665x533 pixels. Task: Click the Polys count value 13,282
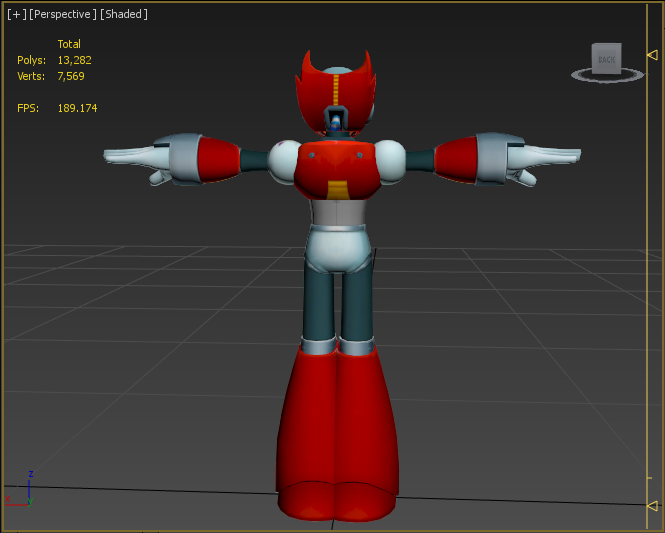[x=75, y=60]
